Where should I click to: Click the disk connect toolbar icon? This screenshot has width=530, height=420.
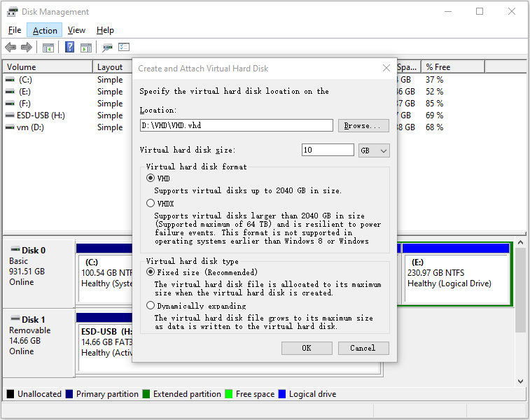click(x=108, y=48)
